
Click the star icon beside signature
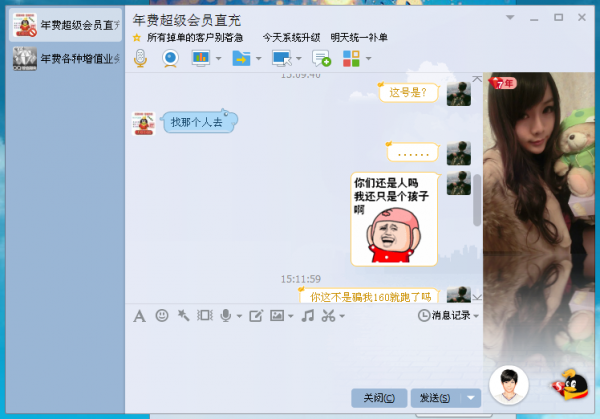[137, 37]
